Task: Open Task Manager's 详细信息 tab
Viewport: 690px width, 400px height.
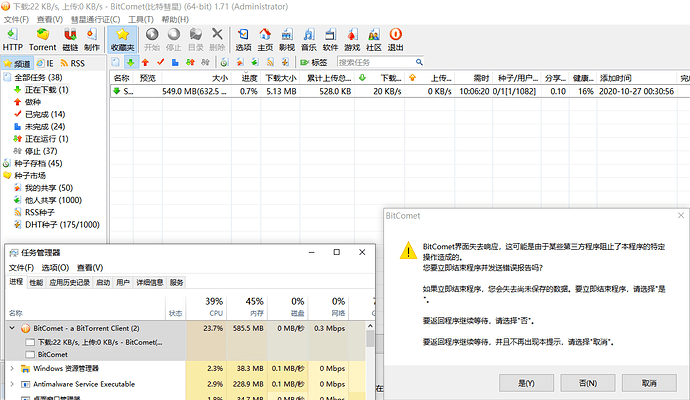Action: (x=150, y=283)
